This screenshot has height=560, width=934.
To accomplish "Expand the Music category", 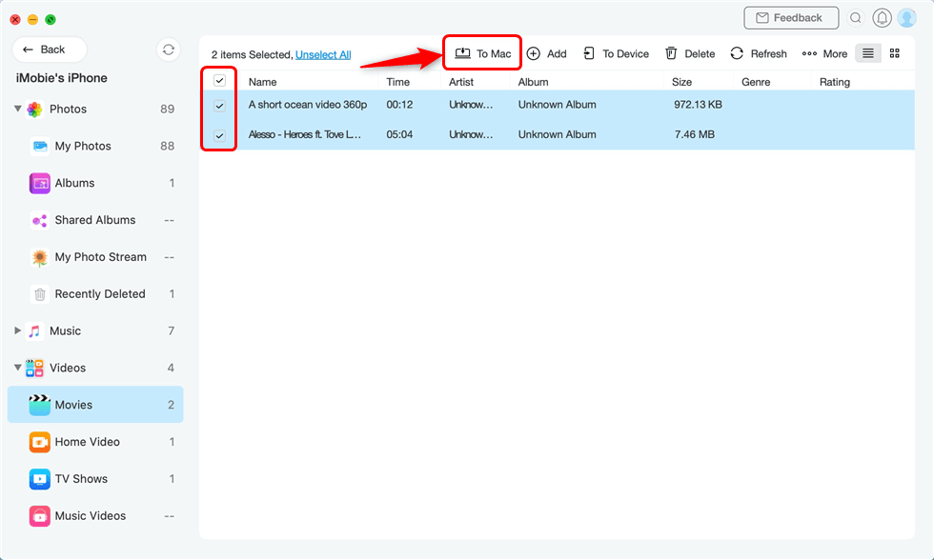I will (x=18, y=330).
